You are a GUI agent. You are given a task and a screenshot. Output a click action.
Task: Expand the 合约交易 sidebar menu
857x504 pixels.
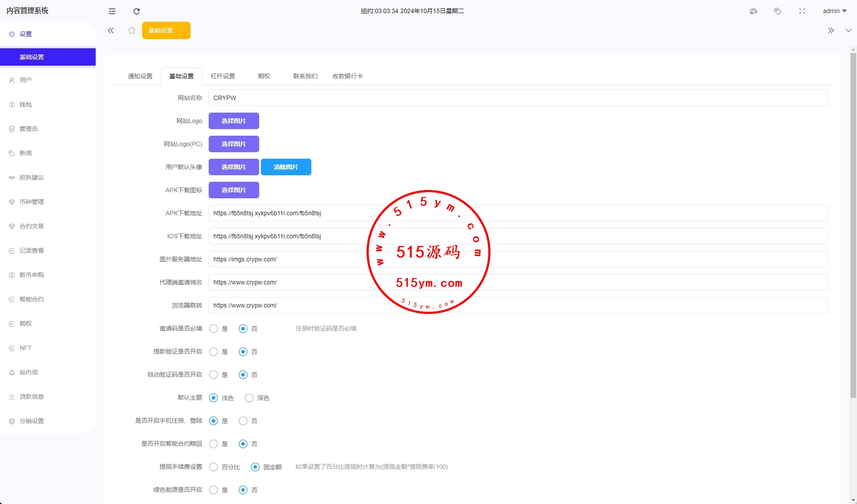pos(31,226)
